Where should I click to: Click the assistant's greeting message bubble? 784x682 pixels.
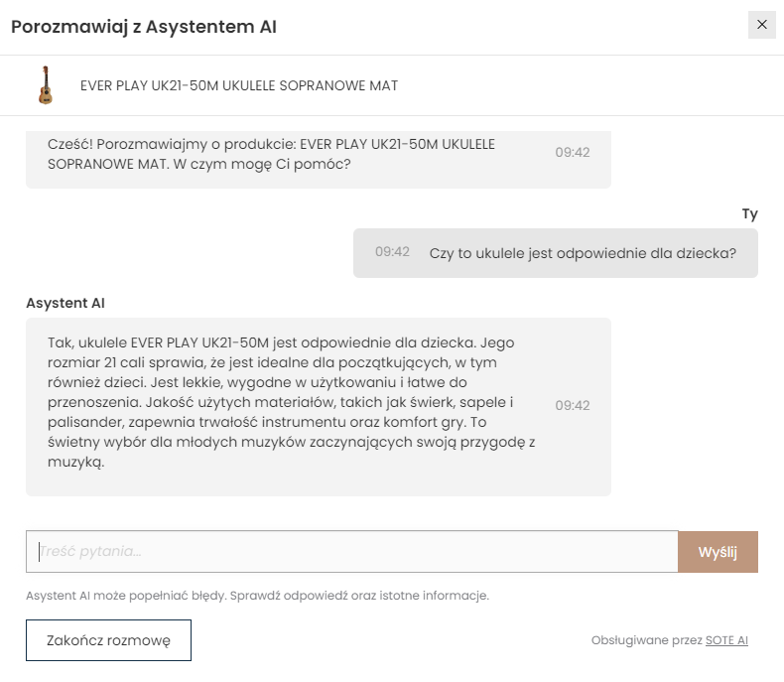(319, 159)
